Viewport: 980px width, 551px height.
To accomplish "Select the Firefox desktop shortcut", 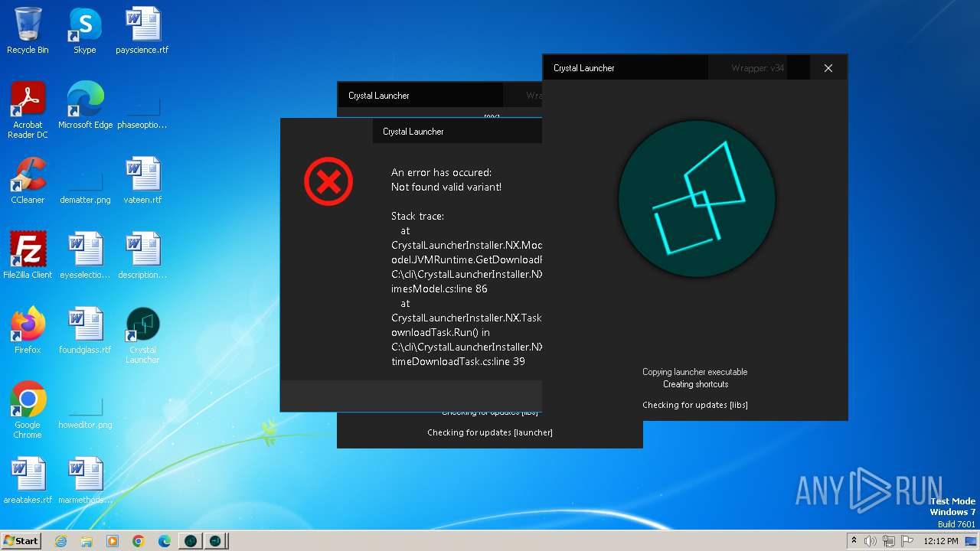I will (28, 331).
